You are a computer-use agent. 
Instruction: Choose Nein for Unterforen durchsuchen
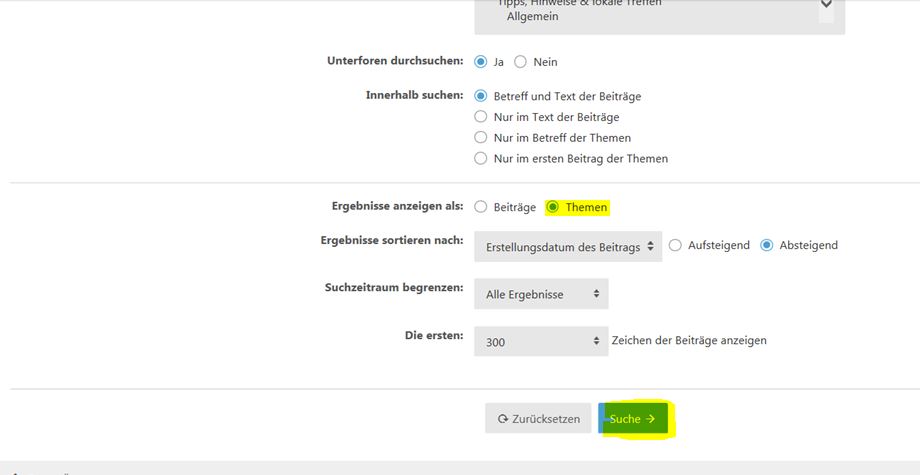(520, 62)
